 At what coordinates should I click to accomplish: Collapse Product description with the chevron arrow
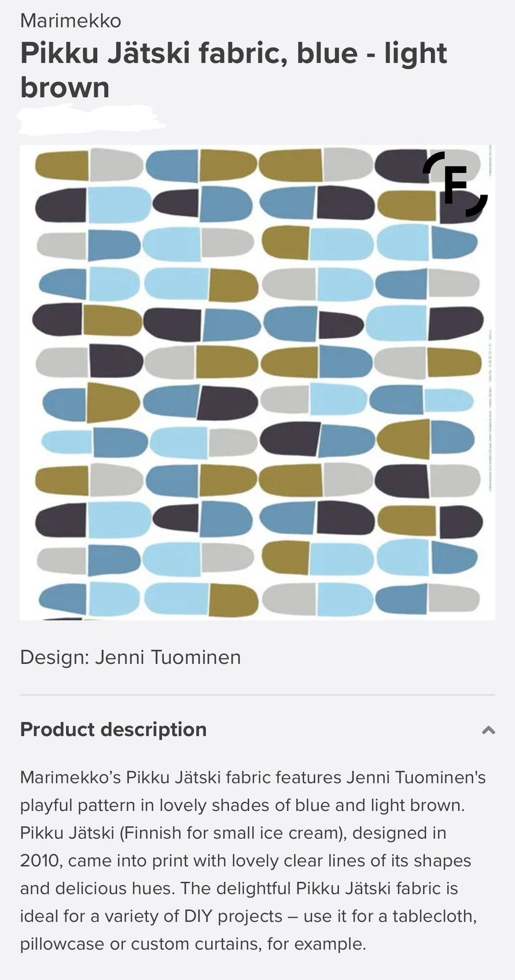pos(488,730)
